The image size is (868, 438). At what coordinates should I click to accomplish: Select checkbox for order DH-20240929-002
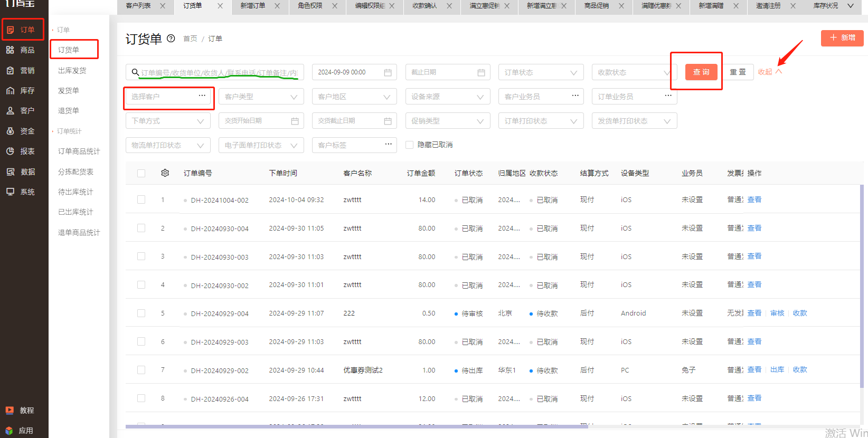click(x=141, y=370)
